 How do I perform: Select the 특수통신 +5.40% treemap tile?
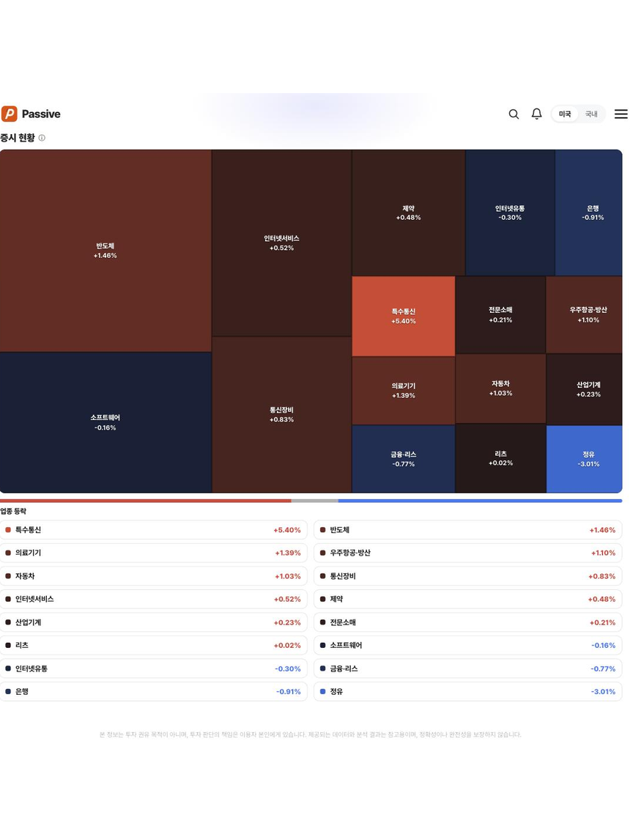click(404, 316)
